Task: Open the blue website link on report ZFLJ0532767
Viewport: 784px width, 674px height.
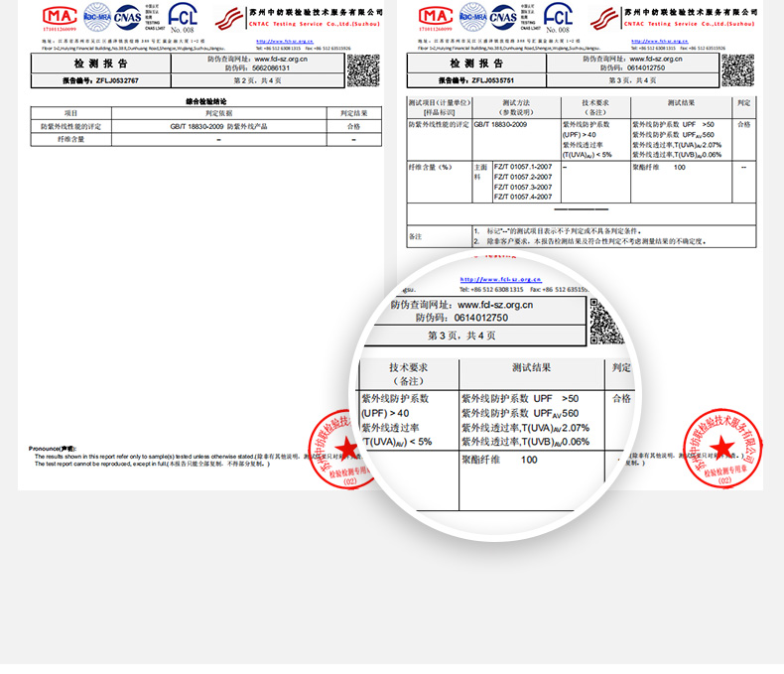Action: [x=285, y=42]
